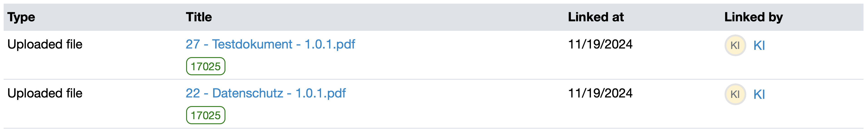Click the Uploaded file cell beside Datenschutz

pos(45,93)
